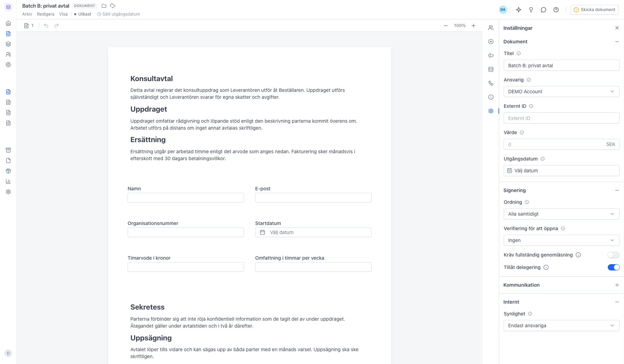
Task: Click the redo arrow in toolbar
Action: click(x=57, y=26)
